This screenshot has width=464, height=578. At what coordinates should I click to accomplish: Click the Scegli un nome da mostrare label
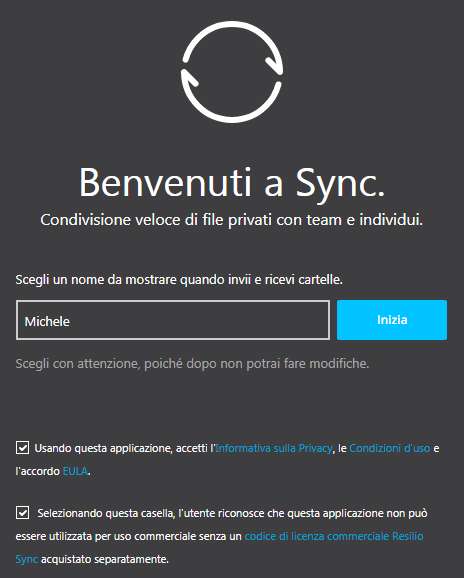pos(179,280)
